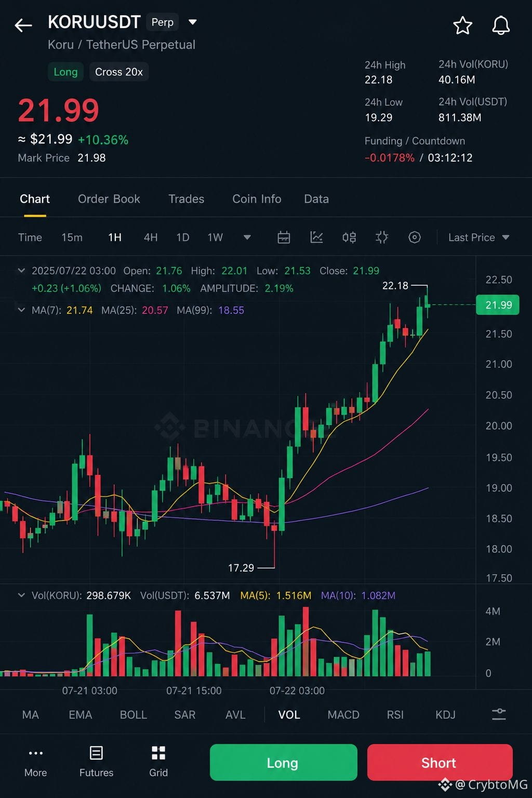Image resolution: width=532 pixels, height=798 pixels.
Task: Select the 4H timeframe
Action: (151, 237)
